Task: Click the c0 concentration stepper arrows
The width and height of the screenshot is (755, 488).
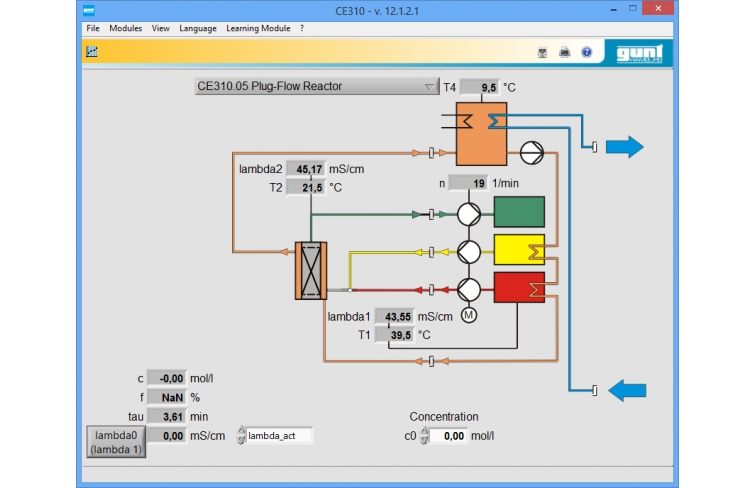Action: [x=424, y=435]
